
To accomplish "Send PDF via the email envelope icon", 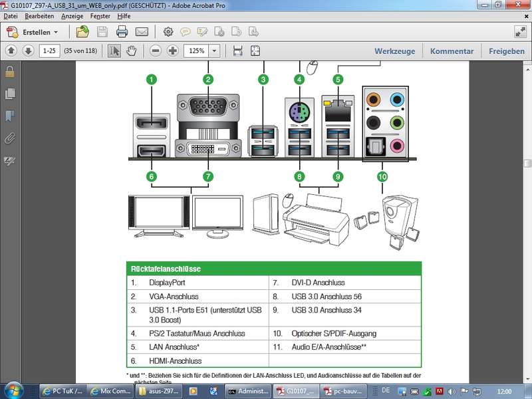I will coord(142,31).
